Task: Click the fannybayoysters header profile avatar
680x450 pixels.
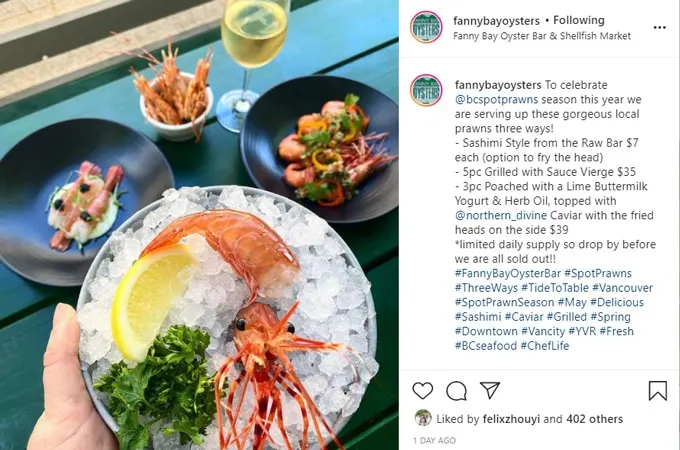Action: point(426,27)
